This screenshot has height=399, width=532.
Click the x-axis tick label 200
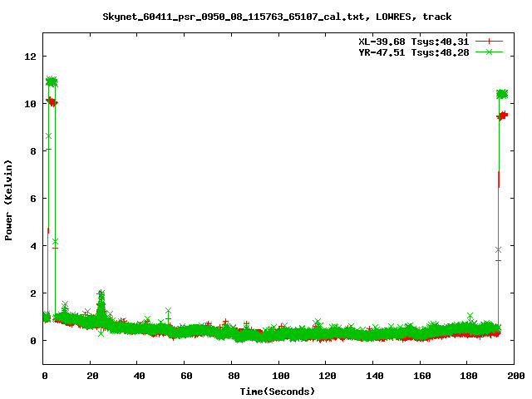coord(515,376)
